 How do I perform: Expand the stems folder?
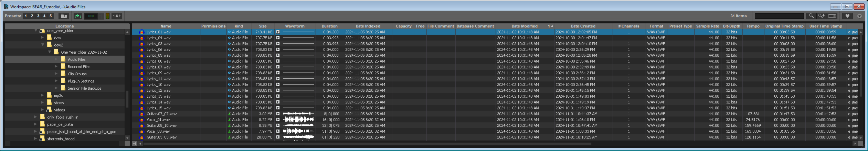coord(42,103)
